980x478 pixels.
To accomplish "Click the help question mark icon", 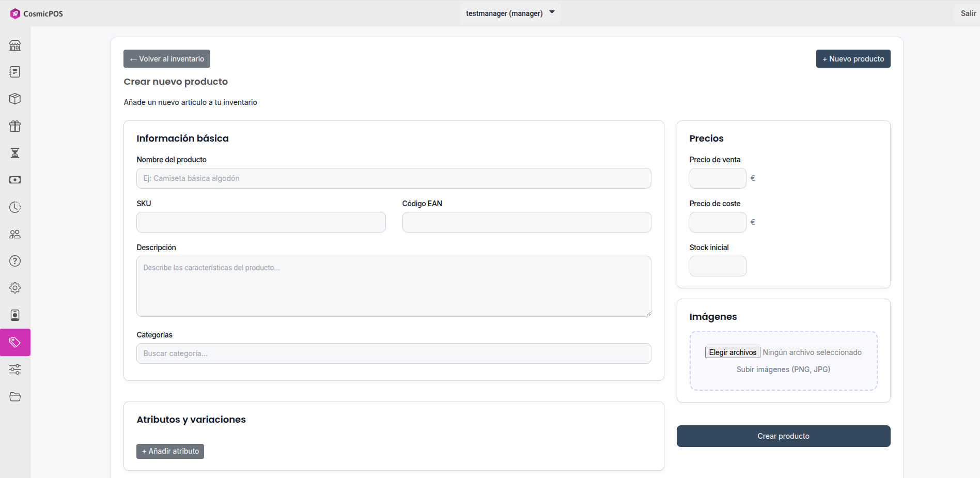I will coord(15,261).
